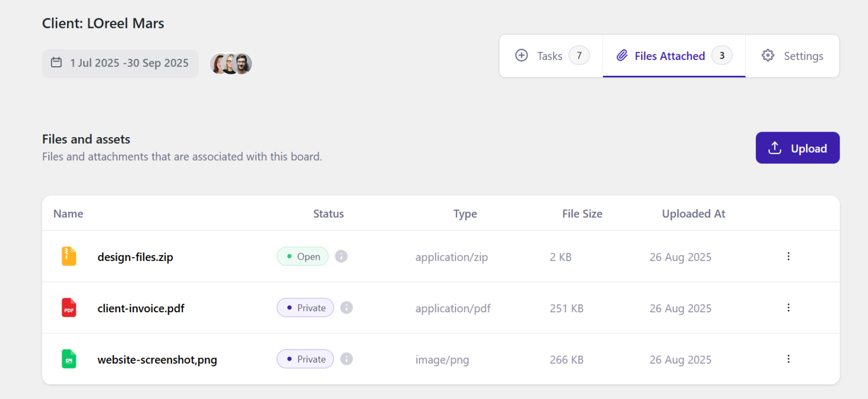The width and height of the screenshot is (868, 399).
Task: Click the zip file icon for design-files.zip
Action: [x=69, y=256]
